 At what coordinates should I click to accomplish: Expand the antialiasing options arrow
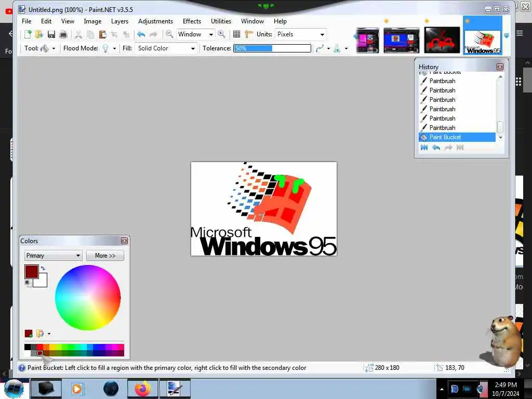click(328, 48)
